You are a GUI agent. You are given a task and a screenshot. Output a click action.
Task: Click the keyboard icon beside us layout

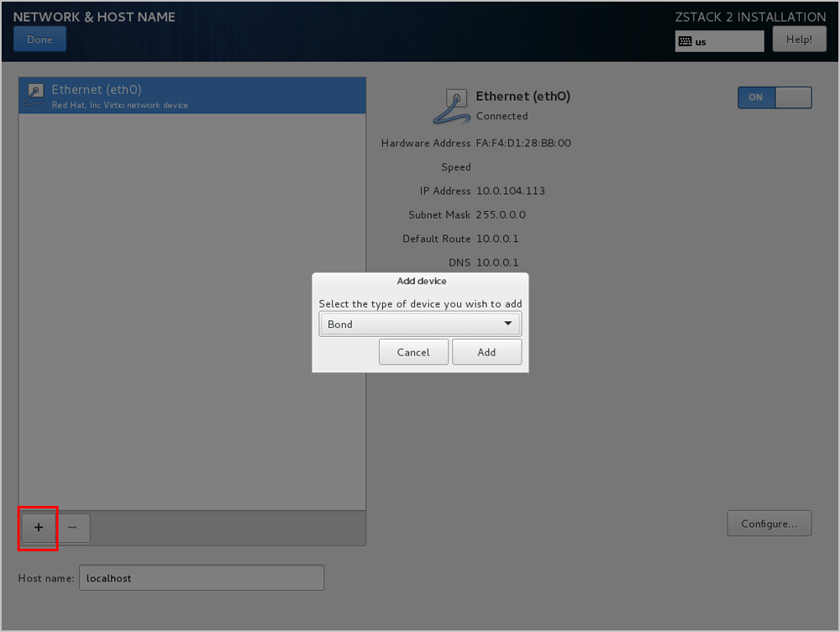tap(685, 41)
